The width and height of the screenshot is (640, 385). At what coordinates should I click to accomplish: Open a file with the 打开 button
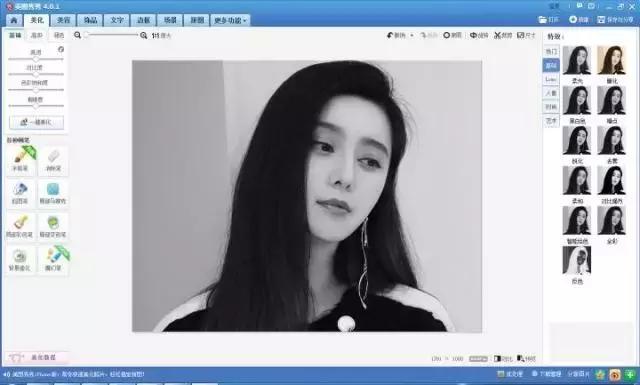pos(549,20)
